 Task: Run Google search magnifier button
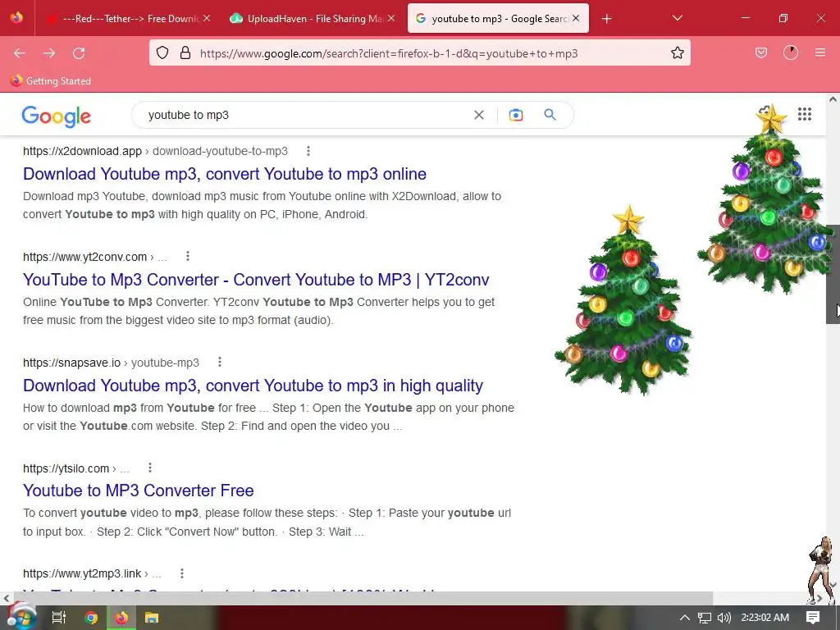[550, 115]
